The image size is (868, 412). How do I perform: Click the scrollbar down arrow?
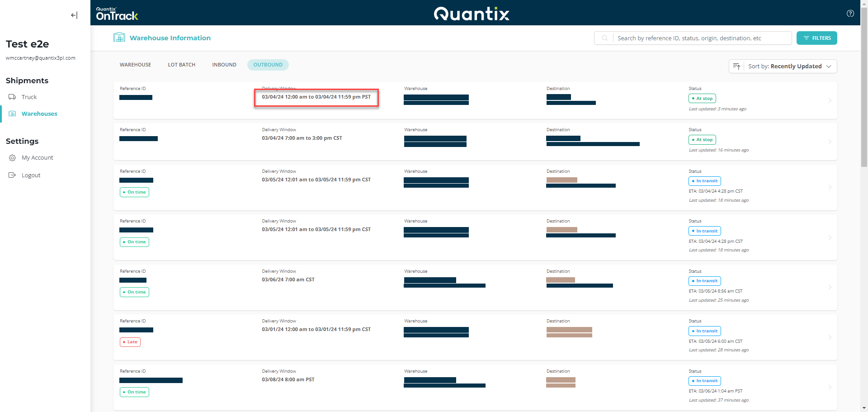click(x=864, y=408)
